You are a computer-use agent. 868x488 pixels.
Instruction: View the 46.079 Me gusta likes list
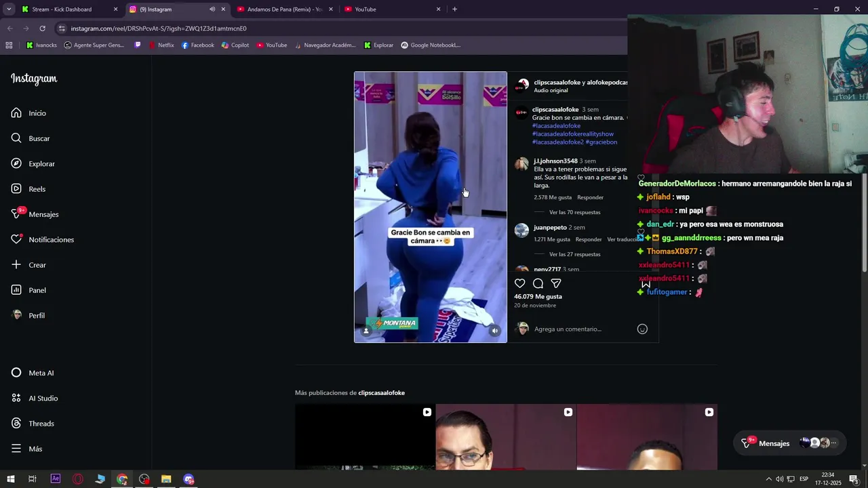pos(538,296)
